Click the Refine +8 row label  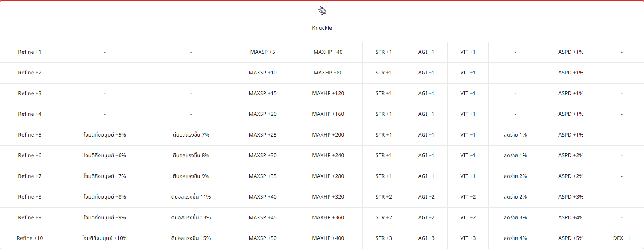[30, 197]
